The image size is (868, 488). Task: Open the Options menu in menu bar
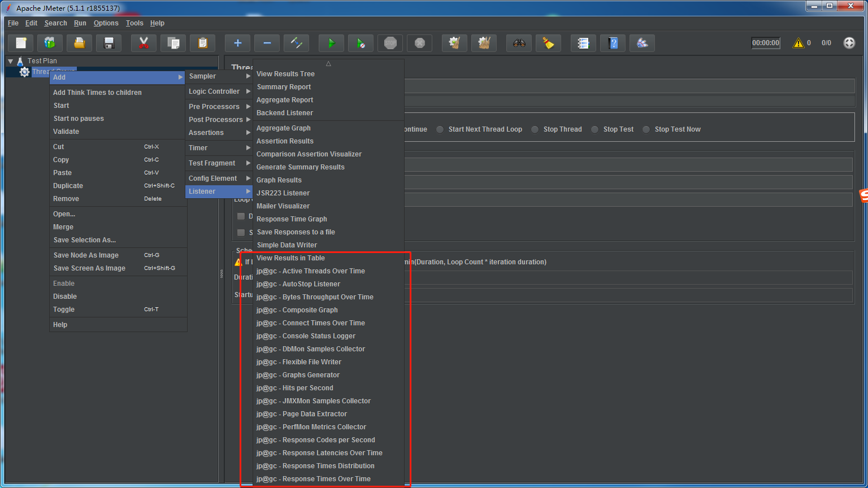coord(106,23)
